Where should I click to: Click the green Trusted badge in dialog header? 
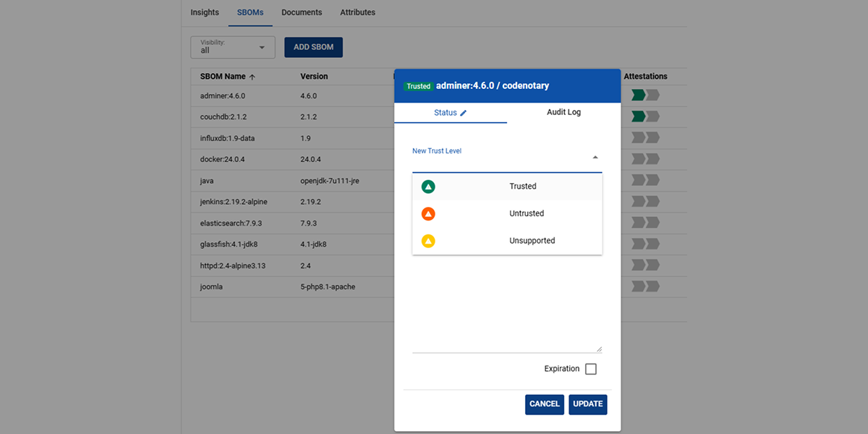418,86
